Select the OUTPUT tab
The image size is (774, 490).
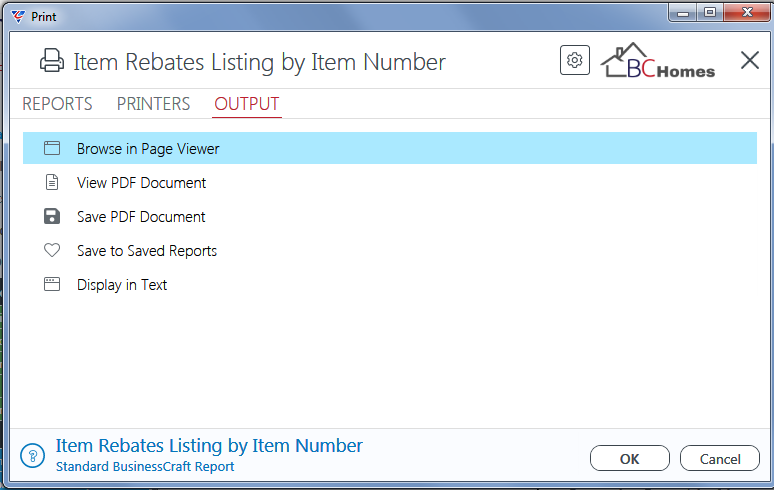(x=247, y=104)
